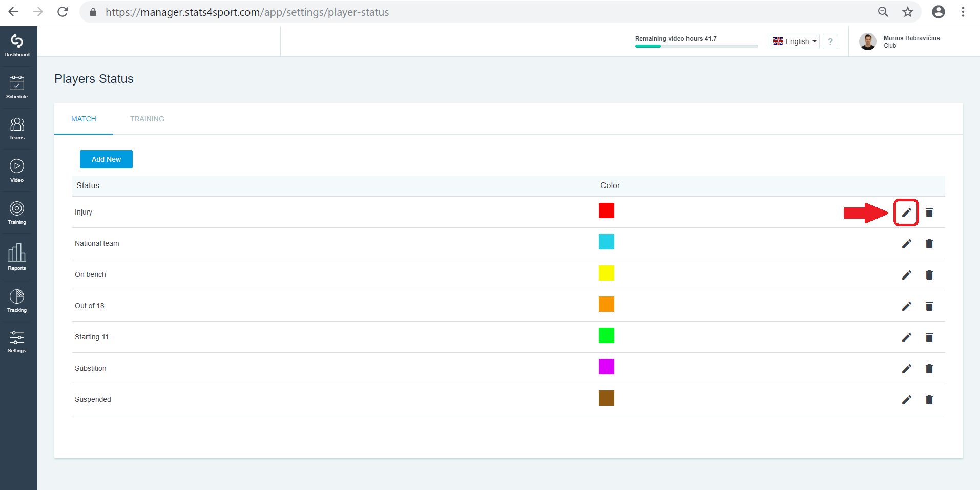This screenshot has height=490, width=980.
Task: Edit the On bench status
Action: (906, 275)
